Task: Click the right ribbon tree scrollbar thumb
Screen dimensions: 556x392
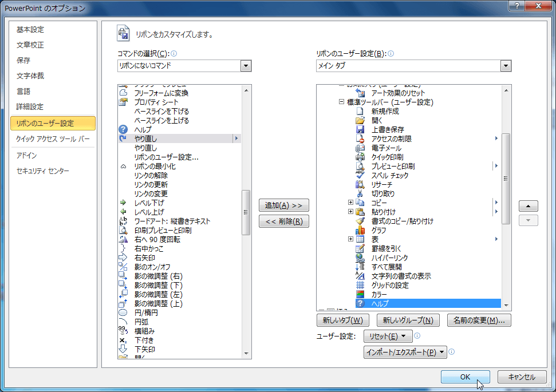Action: (506, 179)
